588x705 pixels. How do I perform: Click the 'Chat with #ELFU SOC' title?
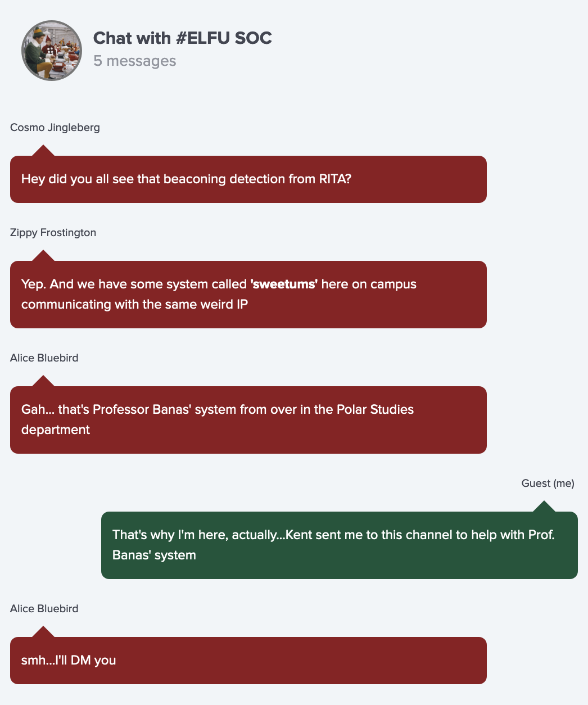[x=183, y=38]
